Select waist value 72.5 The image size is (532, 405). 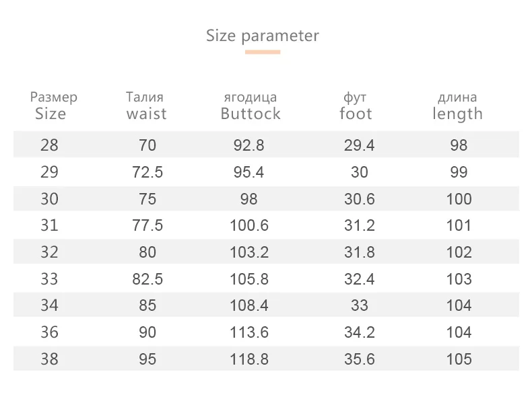(147, 172)
